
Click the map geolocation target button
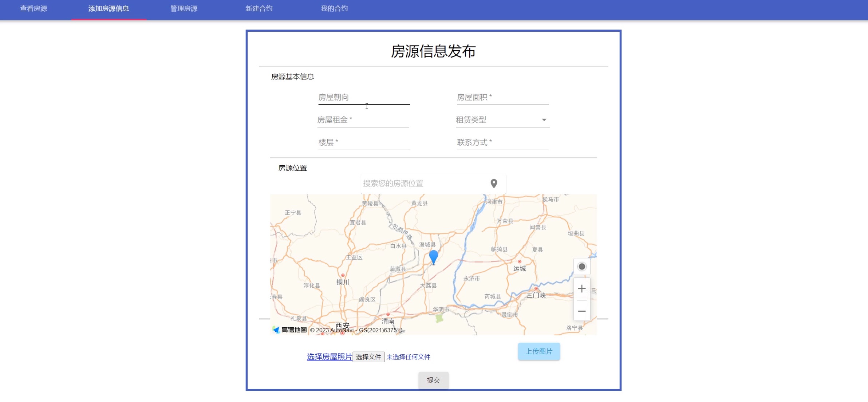pyautogui.click(x=582, y=267)
